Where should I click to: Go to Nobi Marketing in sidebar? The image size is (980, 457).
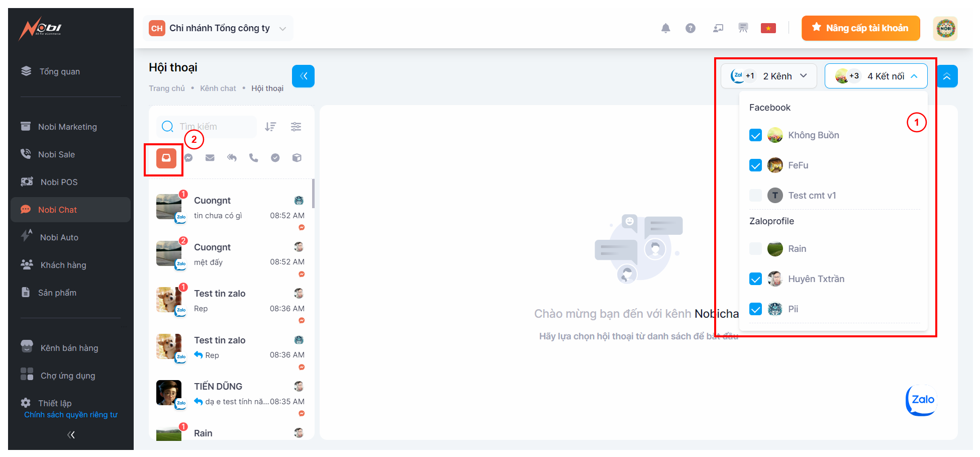pos(67,127)
